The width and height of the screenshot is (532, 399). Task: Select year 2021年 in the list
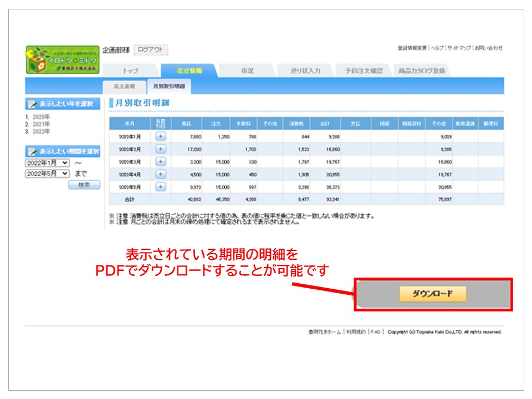point(41,125)
